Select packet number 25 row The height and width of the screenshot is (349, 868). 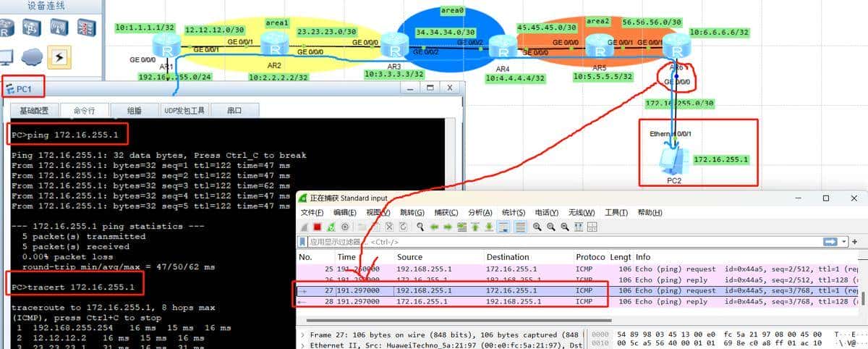point(579,269)
